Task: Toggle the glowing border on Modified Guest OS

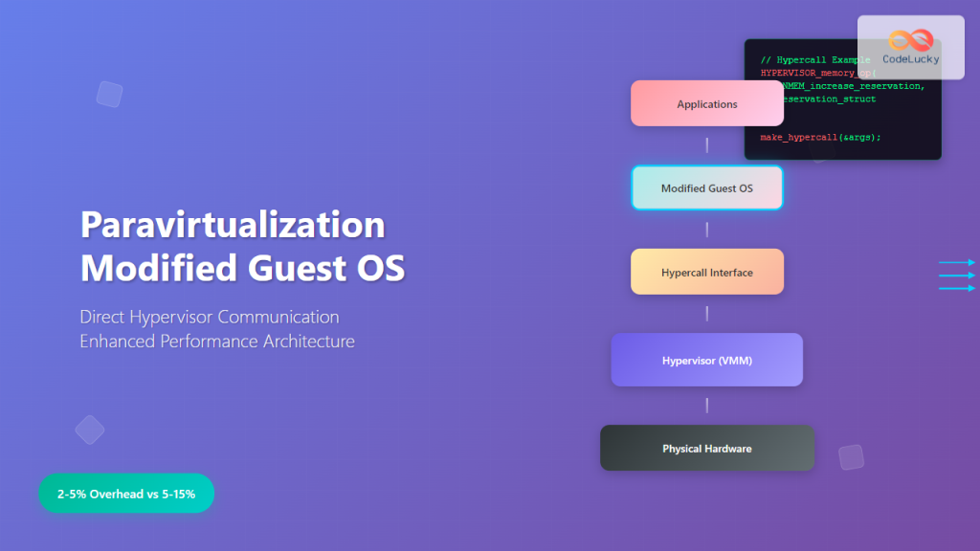Action: click(x=707, y=167)
